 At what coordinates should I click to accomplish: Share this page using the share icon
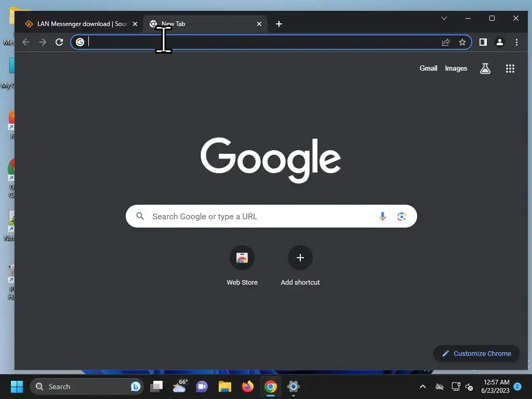[445, 42]
